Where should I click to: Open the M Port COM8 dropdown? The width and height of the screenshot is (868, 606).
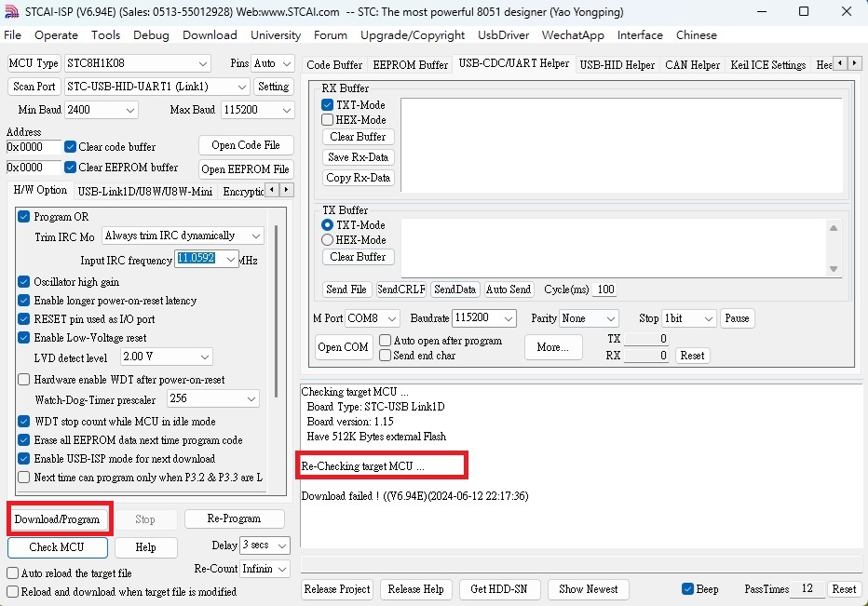point(372,318)
